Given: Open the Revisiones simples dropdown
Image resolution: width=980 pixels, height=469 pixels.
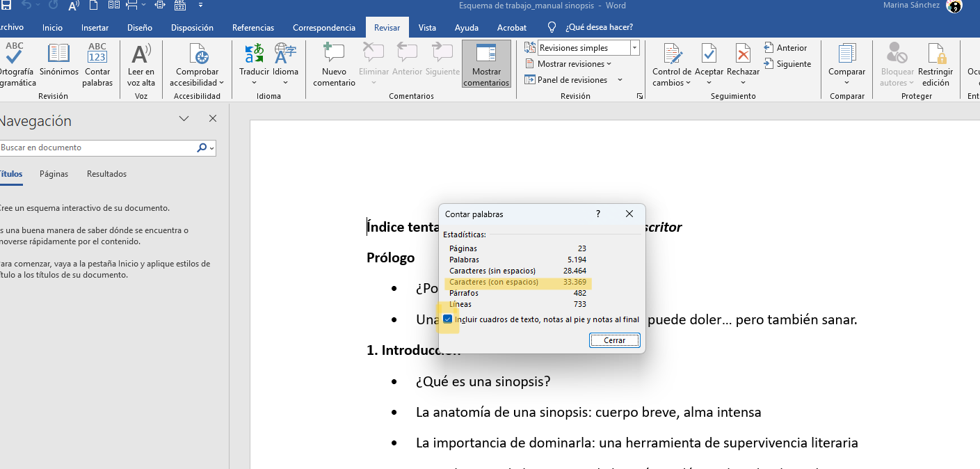Looking at the screenshot, I should pyautogui.click(x=634, y=48).
